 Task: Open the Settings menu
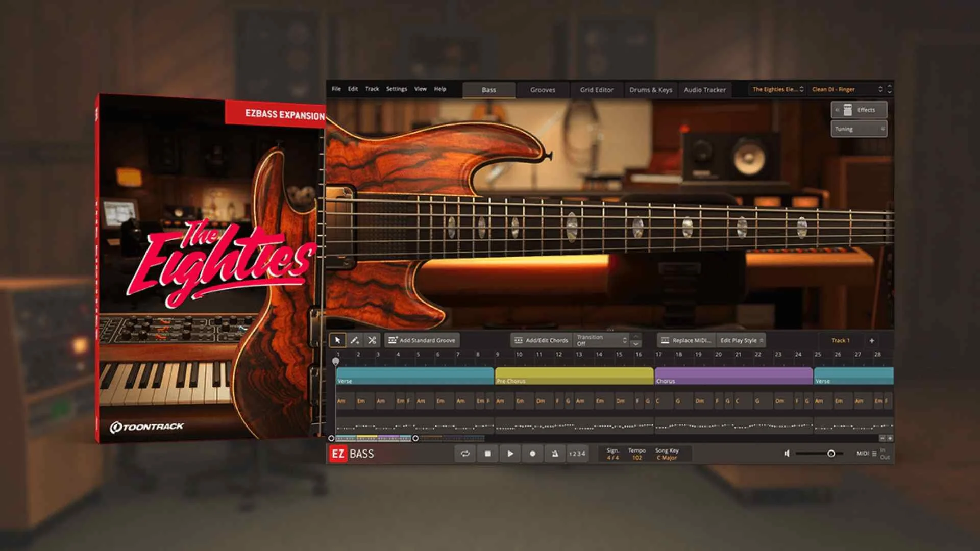point(397,89)
